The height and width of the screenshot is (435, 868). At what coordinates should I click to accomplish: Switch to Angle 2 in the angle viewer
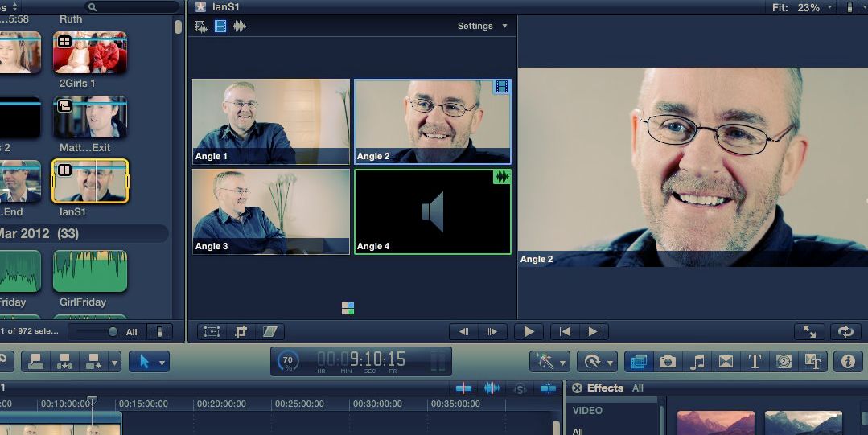(x=432, y=121)
